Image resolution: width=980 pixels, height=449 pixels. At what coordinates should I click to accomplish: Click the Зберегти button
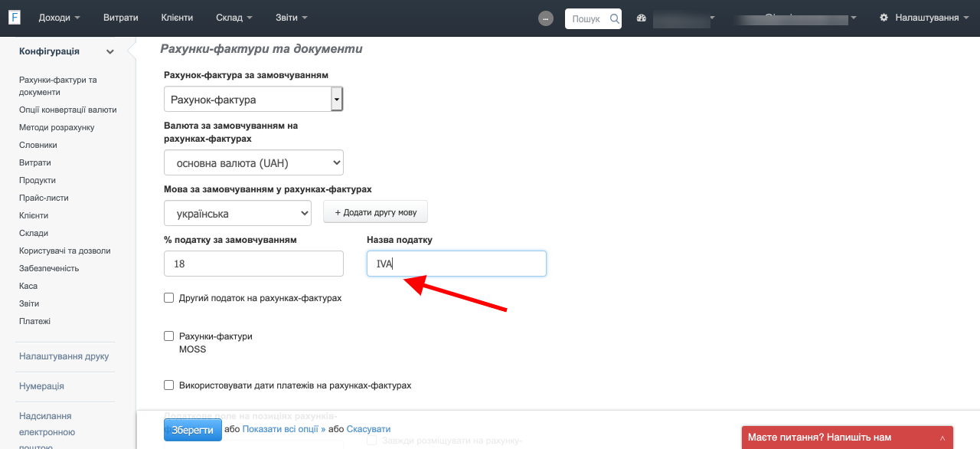[192, 430]
